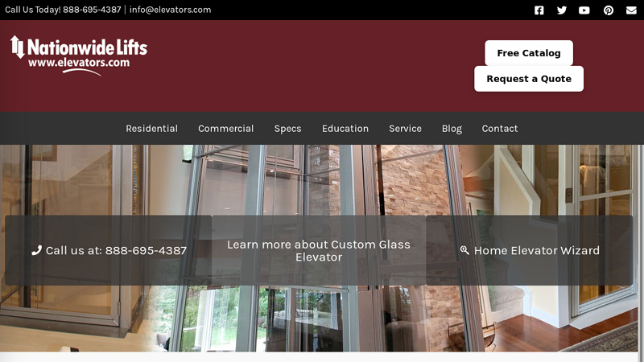Open the Education menu

point(345,129)
